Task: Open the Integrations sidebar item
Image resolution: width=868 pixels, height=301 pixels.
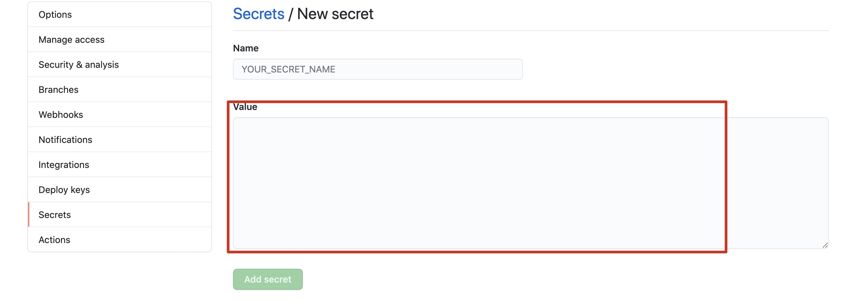Action: [x=64, y=165]
